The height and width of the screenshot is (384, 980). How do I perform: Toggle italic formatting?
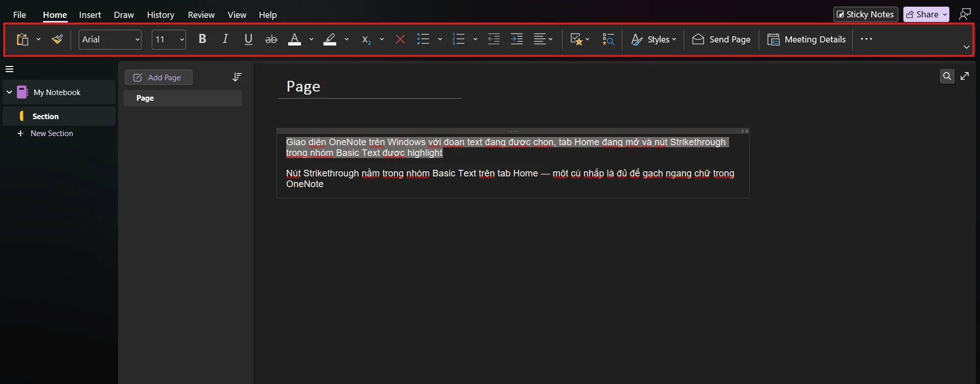click(x=225, y=39)
